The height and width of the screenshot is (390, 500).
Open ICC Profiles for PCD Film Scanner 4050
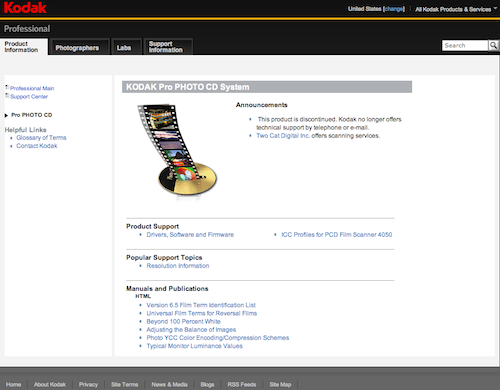337,235
